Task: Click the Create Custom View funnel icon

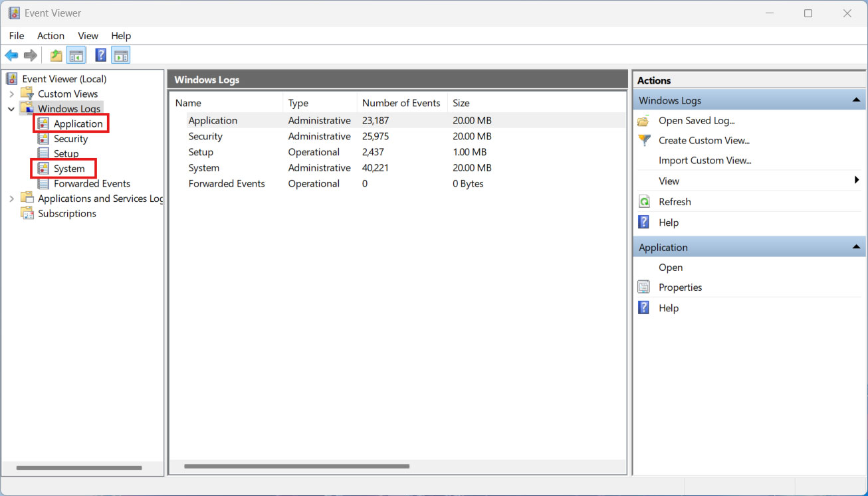Action: click(x=643, y=140)
